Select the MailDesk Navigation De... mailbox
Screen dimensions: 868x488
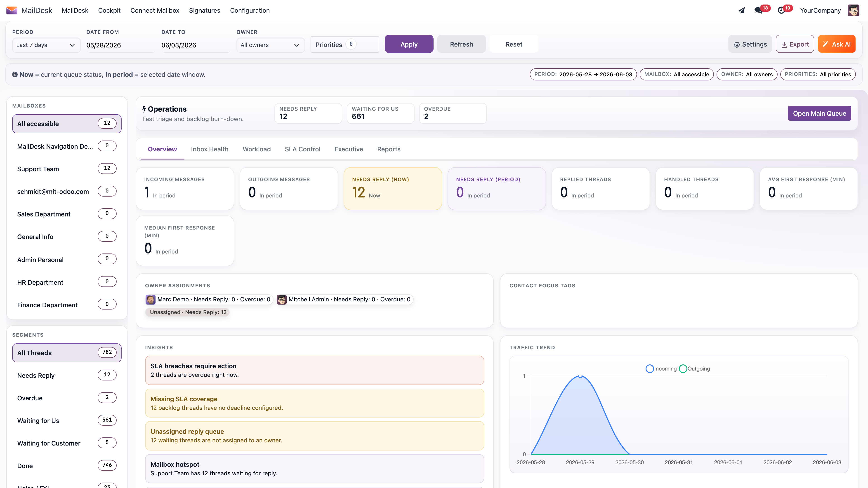tap(67, 146)
